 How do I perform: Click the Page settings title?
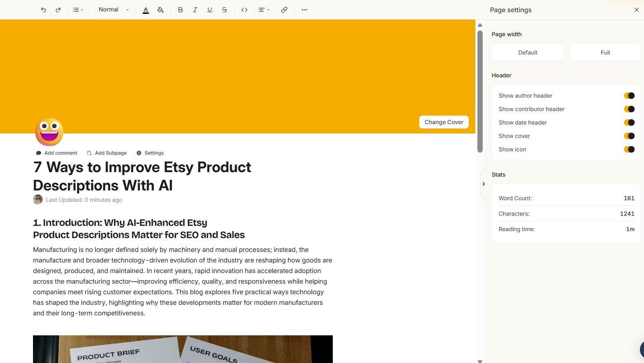click(511, 10)
